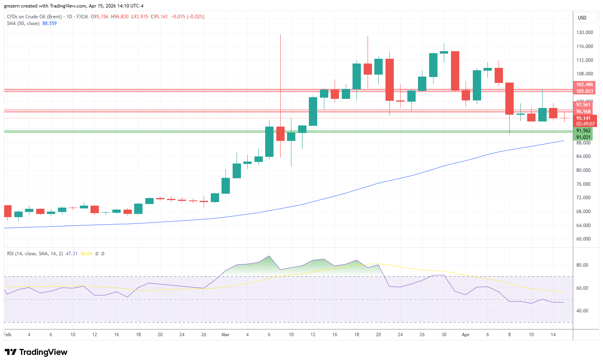Select the SMA (50, close) indicator label
The image size is (603, 364).
click(23, 23)
